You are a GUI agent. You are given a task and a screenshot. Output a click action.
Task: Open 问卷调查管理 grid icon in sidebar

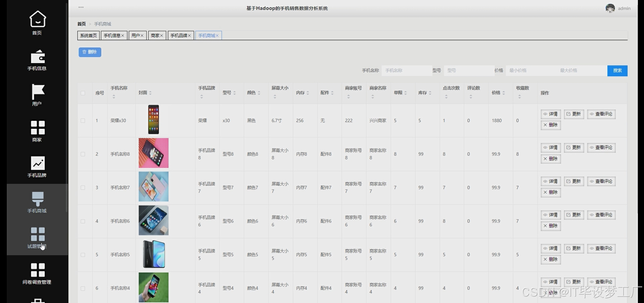pyautogui.click(x=38, y=270)
